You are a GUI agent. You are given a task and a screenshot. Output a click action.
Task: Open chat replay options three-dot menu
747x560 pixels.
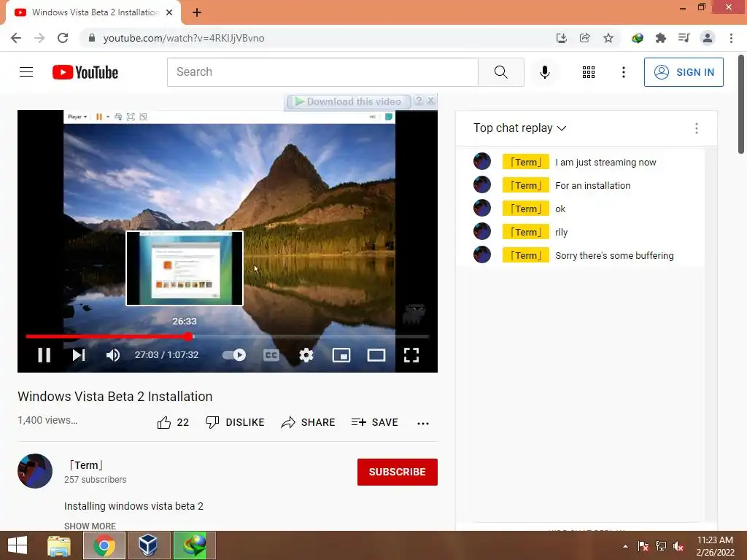pos(697,128)
